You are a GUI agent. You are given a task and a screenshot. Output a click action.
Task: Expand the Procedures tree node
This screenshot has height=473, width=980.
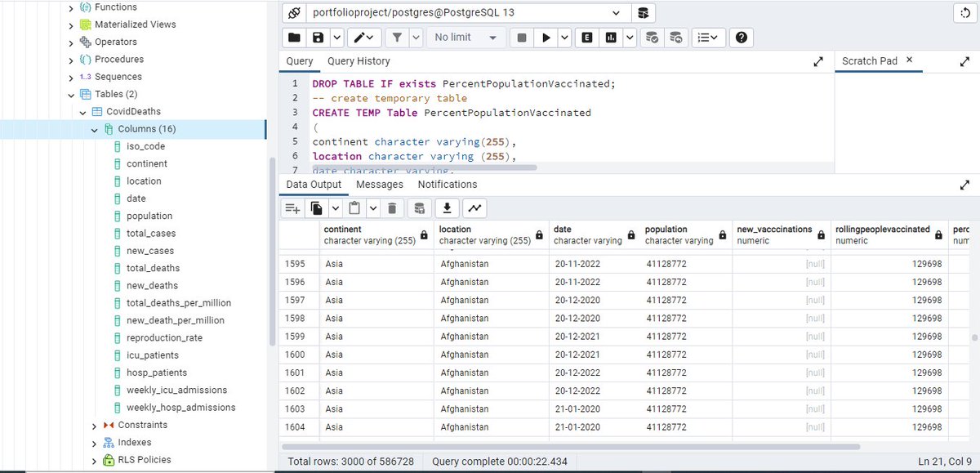click(71, 60)
